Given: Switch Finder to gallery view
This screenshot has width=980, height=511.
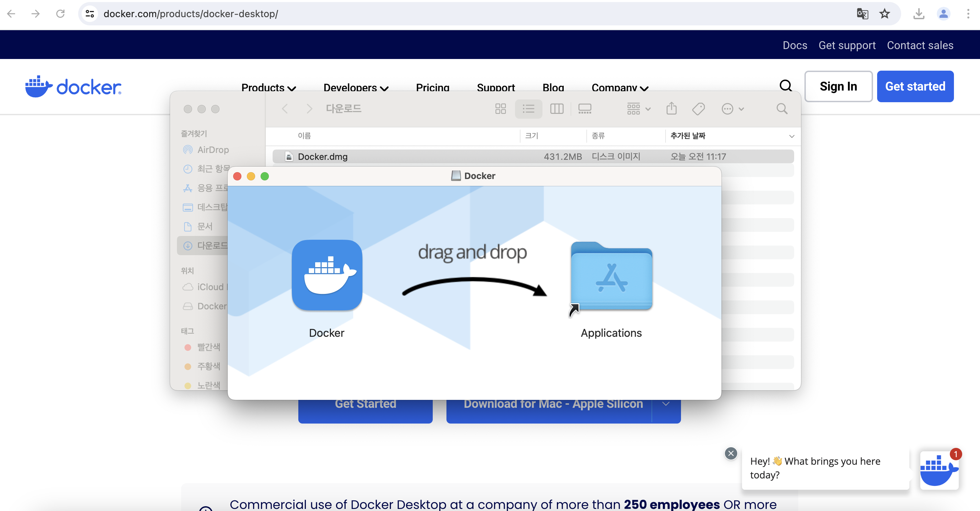Looking at the screenshot, I should point(584,109).
